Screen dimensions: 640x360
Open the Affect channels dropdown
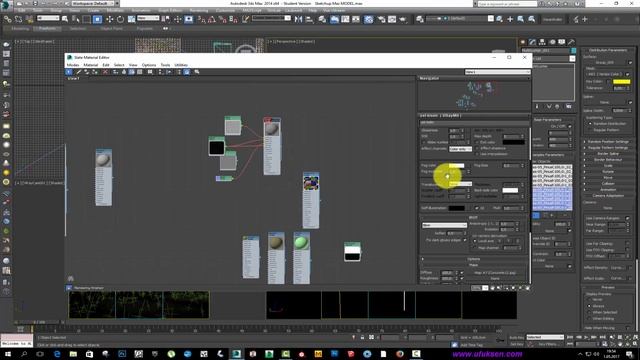click(460, 149)
